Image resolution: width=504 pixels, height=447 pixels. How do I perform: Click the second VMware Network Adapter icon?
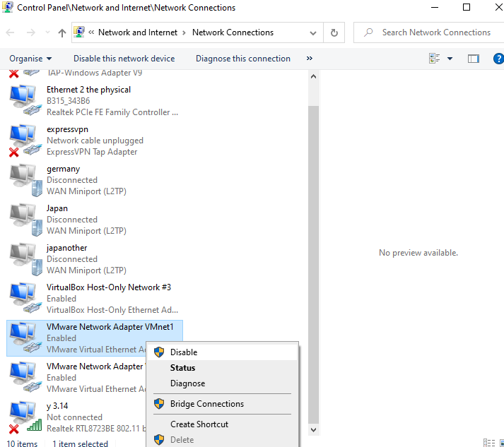click(x=25, y=377)
